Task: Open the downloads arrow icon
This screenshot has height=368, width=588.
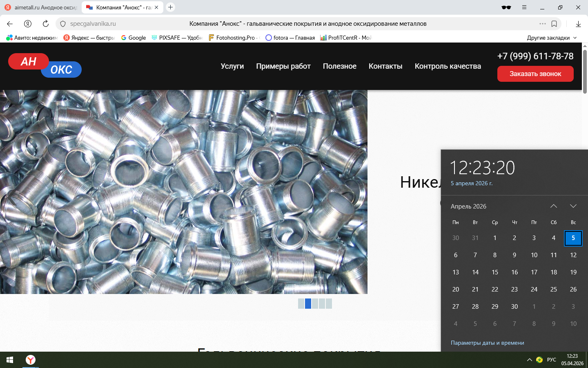Action: pyautogui.click(x=578, y=24)
